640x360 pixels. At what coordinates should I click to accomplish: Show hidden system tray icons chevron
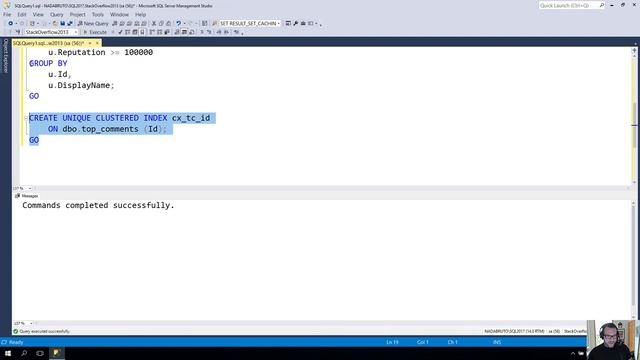[573, 353]
